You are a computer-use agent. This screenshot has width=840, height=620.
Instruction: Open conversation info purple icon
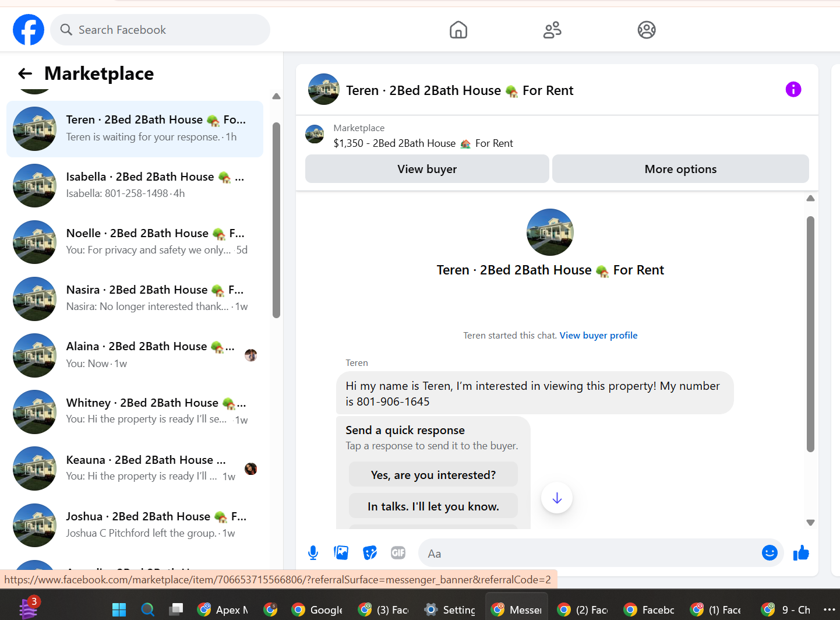[x=793, y=89]
